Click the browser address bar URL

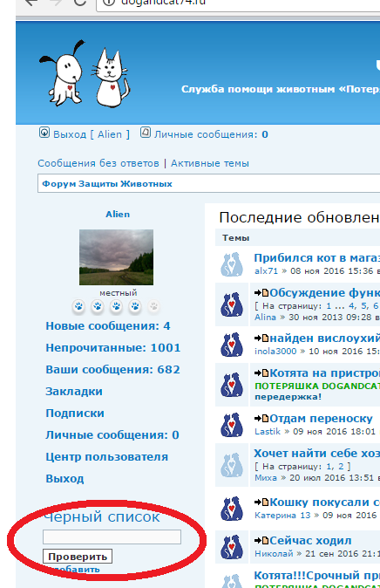(163, 2)
